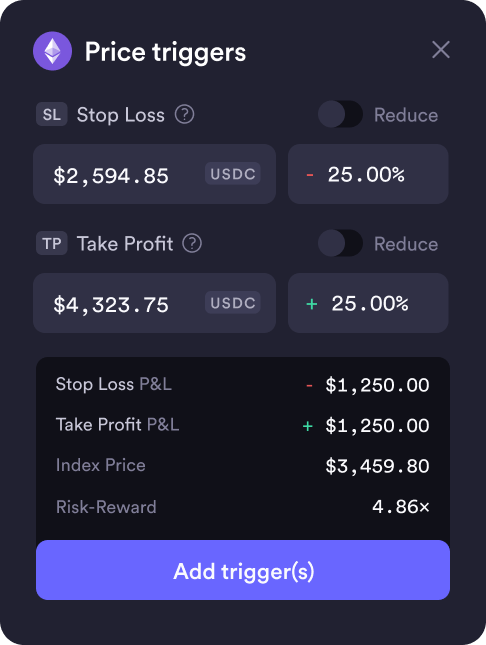Enable the Take Profit Reduce switch
This screenshot has height=645, width=486.
[x=340, y=243]
